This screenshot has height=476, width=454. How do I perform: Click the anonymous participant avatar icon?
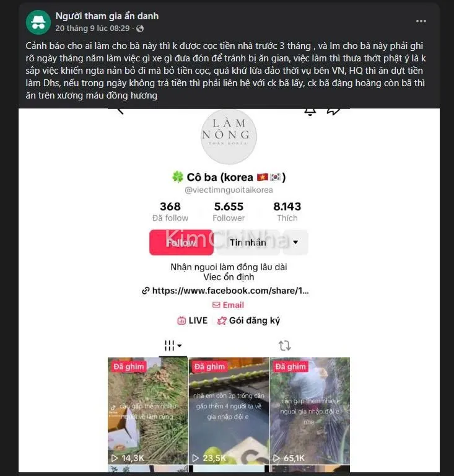pos(38,22)
